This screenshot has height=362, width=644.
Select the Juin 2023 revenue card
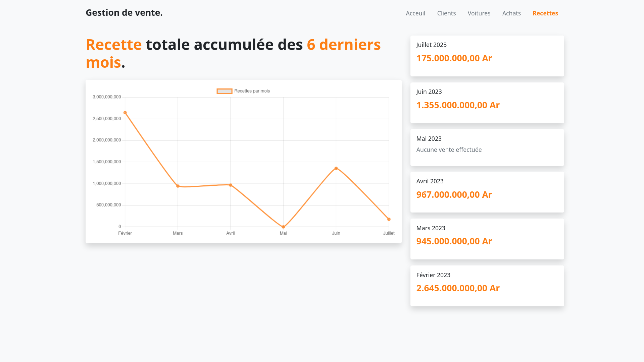tap(487, 103)
